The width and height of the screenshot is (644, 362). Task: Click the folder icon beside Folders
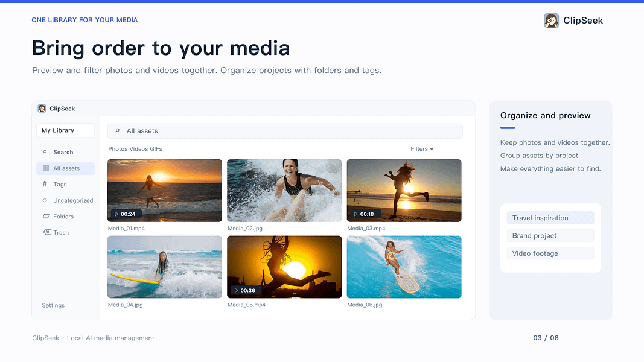tap(46, 216)
